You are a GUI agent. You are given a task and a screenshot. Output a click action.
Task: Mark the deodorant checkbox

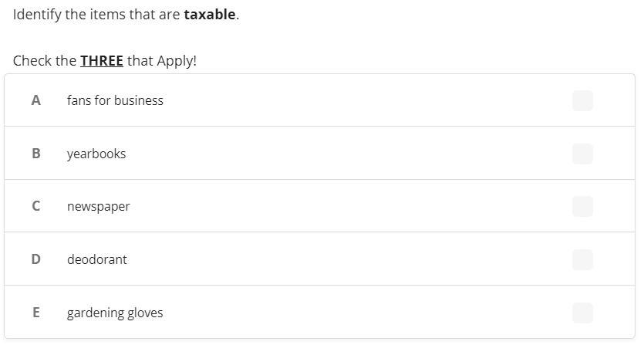tap(582, 259)
